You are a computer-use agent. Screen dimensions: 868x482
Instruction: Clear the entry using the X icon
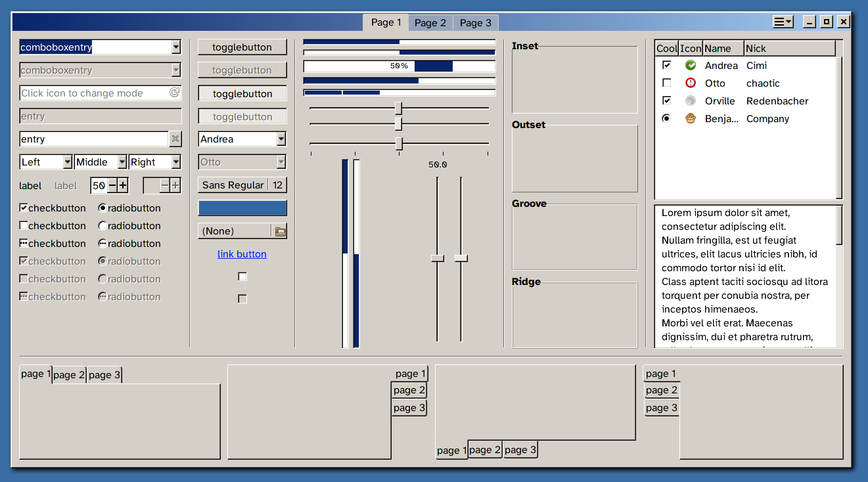coord(175,139)
